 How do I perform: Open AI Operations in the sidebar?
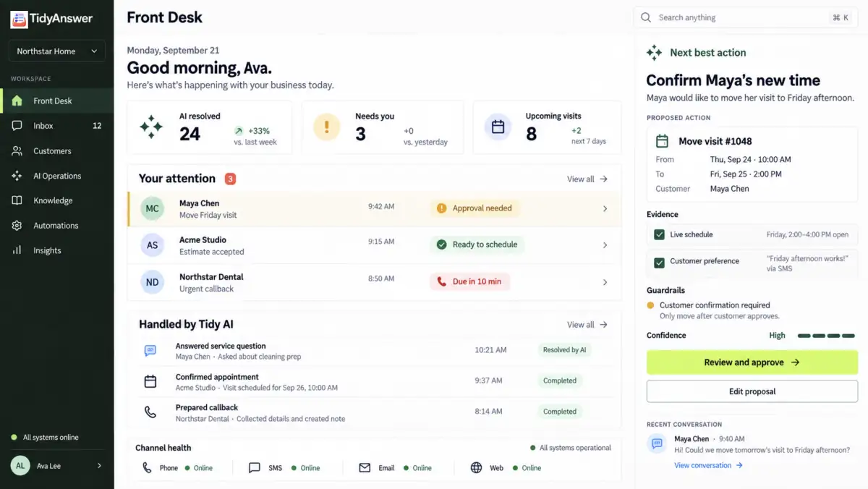(57, 176)
